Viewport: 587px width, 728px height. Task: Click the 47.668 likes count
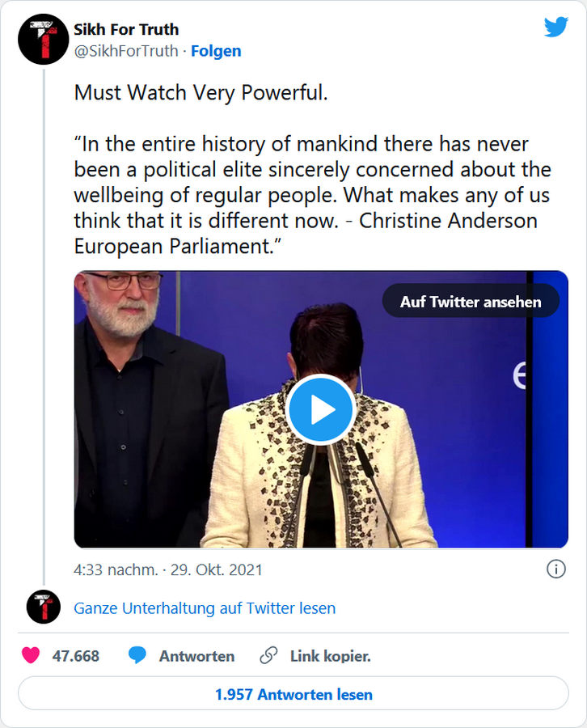[x=76, y=656]
